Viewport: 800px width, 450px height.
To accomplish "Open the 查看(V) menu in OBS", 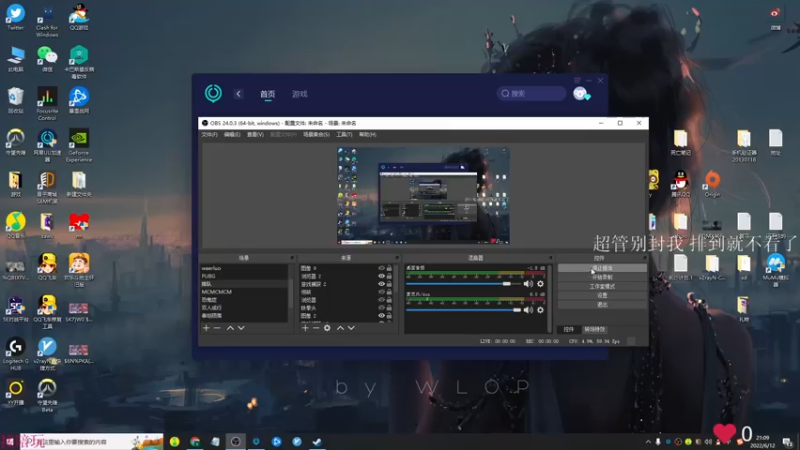I will [x=255, y=135].
